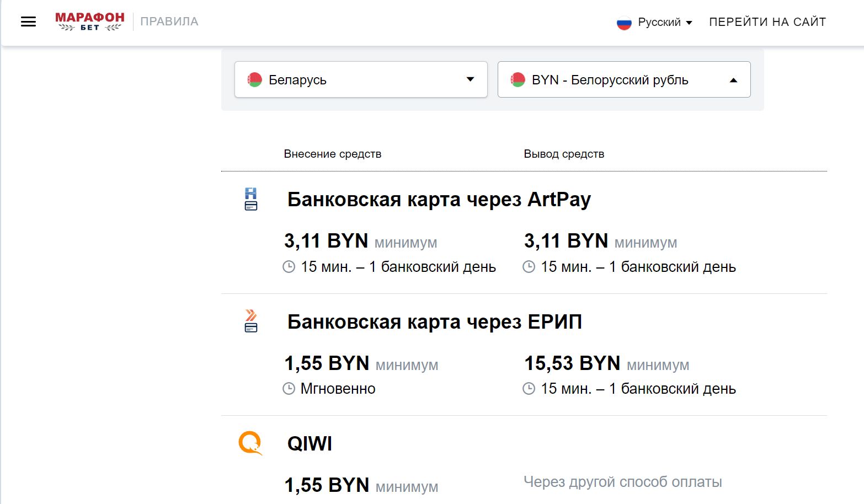Click the QIWI logo icon
The image size is (864, 504).
tap(250, 443)
